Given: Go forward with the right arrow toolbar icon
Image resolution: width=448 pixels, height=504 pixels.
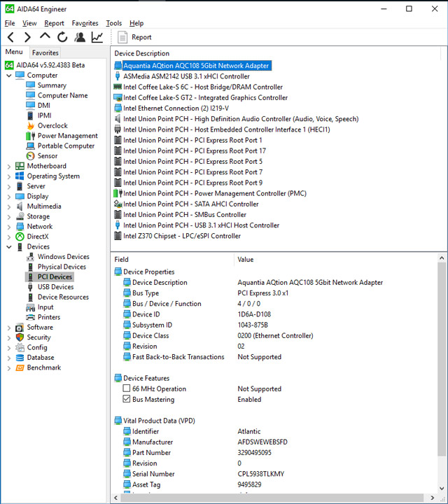Looking at the screenshot, I should tap(27, 37).
